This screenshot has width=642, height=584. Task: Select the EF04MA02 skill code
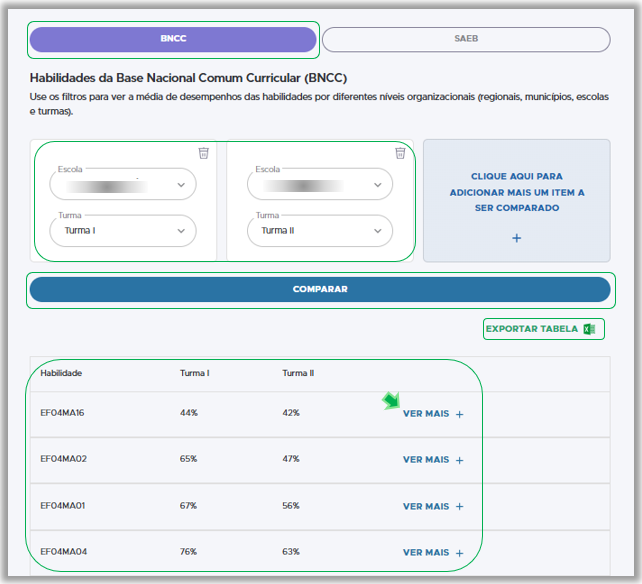pyautogui.click(x=63, y=459)
